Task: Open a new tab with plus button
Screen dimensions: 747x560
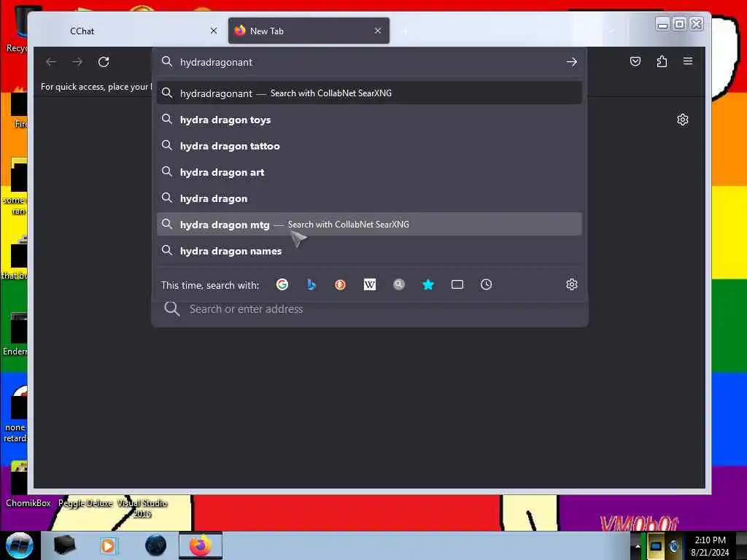Action: 404,31
